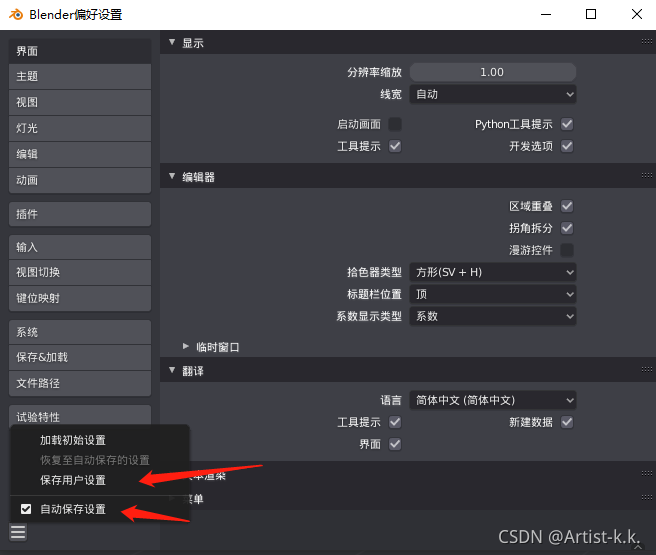Click the 分辨率缩放 value field
The image size is (656, 555).
492,72
